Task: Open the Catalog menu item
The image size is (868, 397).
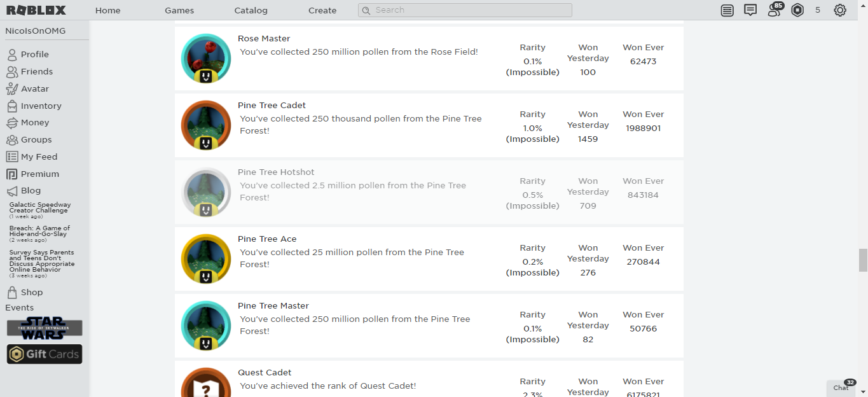Action: point(251,10)
